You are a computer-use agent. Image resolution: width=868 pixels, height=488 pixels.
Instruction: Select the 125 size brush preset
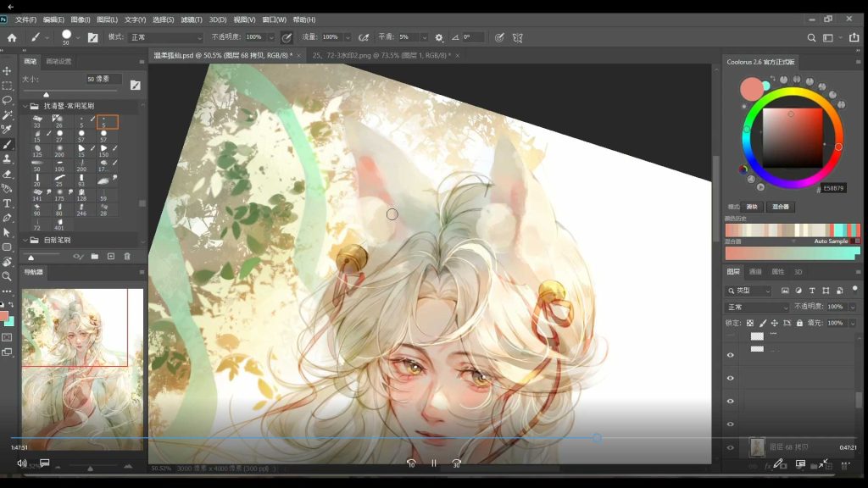[x=37, y=151]
